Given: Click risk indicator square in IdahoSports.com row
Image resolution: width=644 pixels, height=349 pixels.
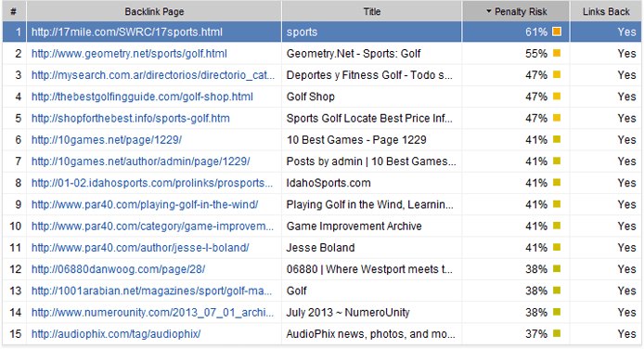Looking at the screenshot, I should click(x=557, y=182).
